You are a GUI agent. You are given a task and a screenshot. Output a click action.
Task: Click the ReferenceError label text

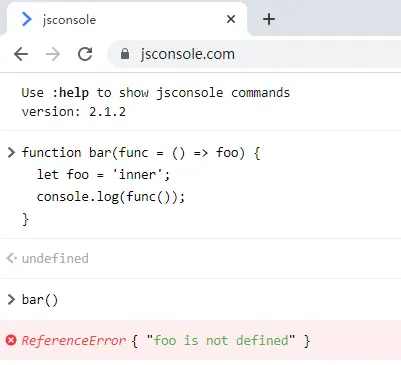pyautogui.click(x=74, y=341)
